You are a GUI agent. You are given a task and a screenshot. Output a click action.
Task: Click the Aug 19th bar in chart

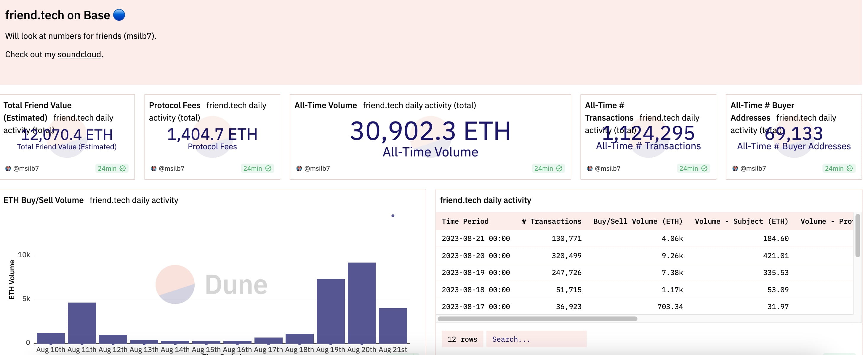coord(331,311)
